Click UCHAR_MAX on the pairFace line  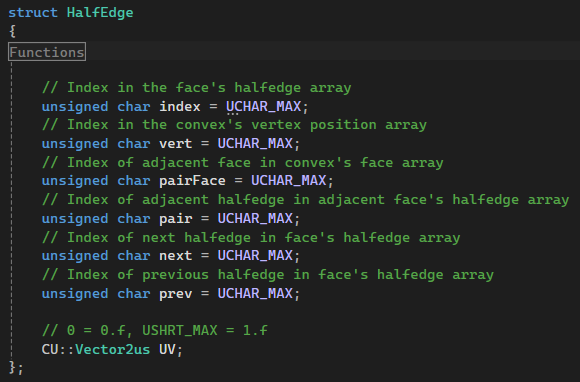[x=289, y=181]
